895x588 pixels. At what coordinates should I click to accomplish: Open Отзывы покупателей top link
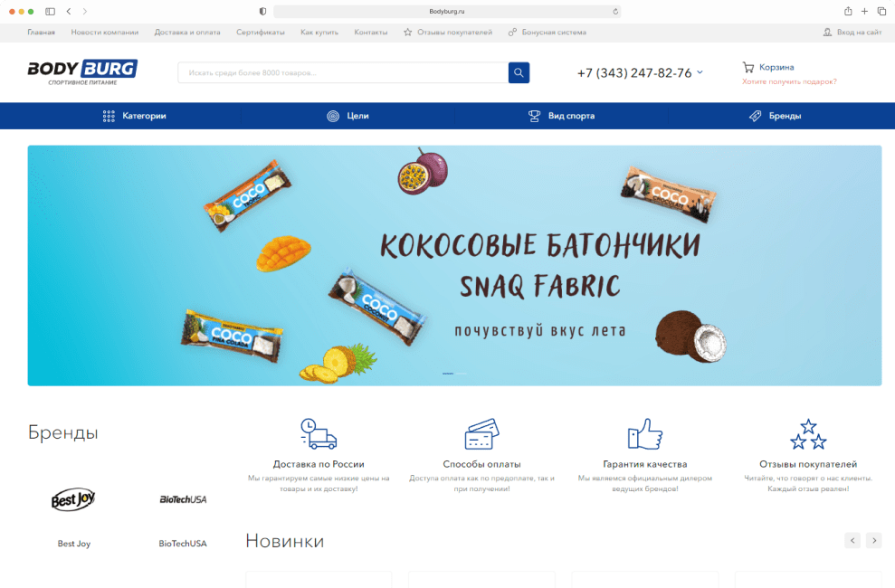pos(454,33)
